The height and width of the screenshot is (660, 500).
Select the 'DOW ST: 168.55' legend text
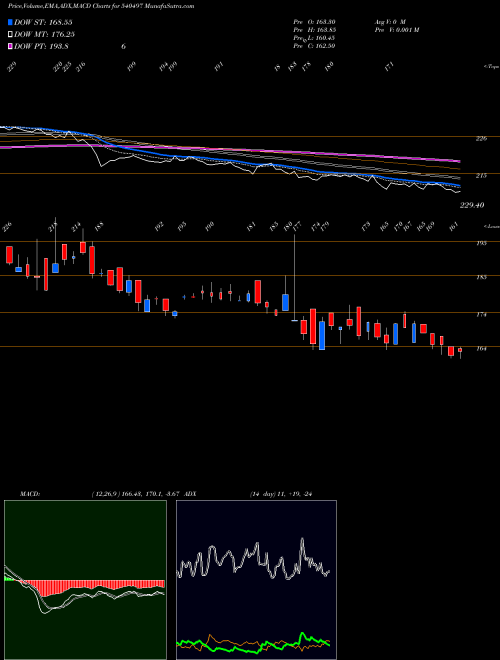click(x=43, y=22)
